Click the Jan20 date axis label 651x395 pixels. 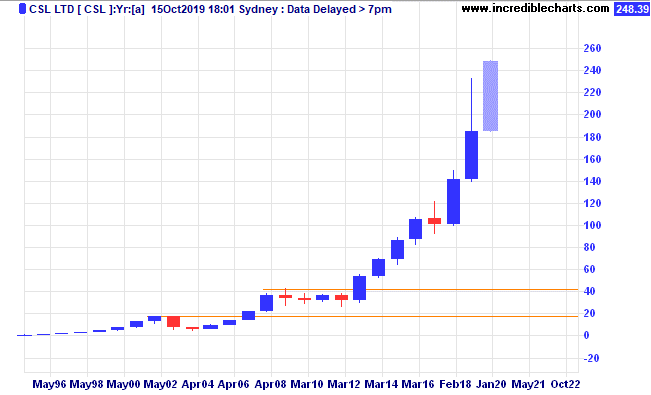click(491, 384)
